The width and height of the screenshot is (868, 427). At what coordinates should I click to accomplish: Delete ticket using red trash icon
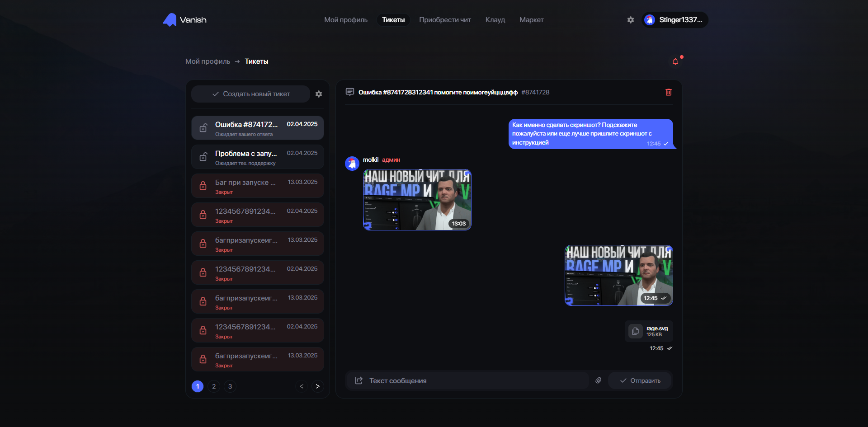[x=669, y=92]
